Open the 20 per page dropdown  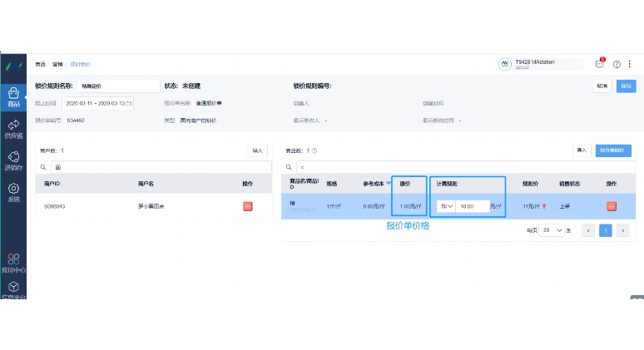(552, 230)
